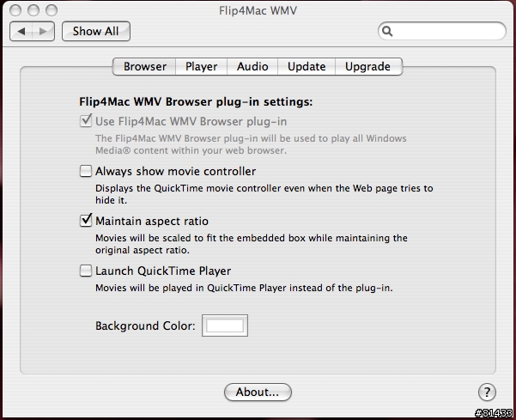Enable Always show movie controller
Screen dimensions: 516x420
[86, 171]
